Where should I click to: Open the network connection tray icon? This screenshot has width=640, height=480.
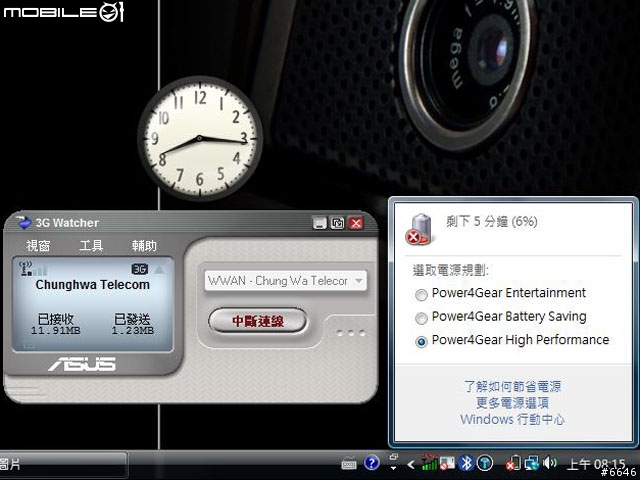point(531,463)
